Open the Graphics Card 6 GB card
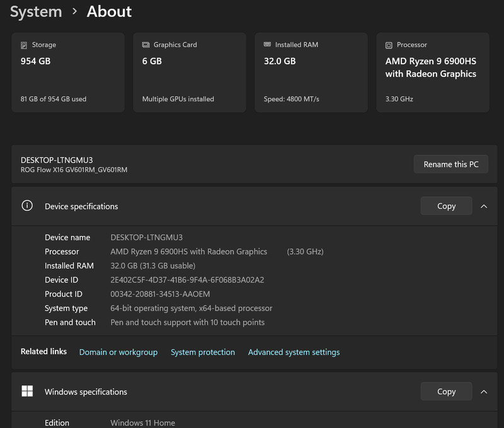 190,72
